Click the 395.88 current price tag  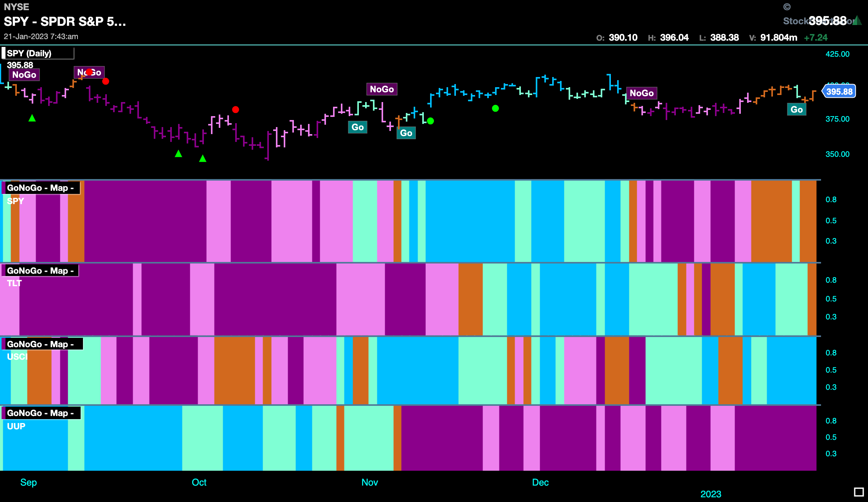pos(839,91)
